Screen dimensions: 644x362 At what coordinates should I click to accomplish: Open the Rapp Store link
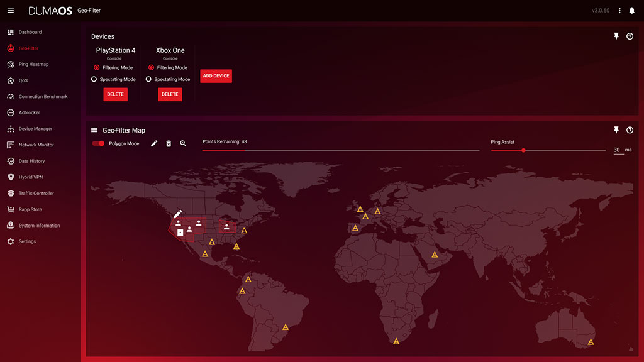pyautogui.click(x=30, y=209)
